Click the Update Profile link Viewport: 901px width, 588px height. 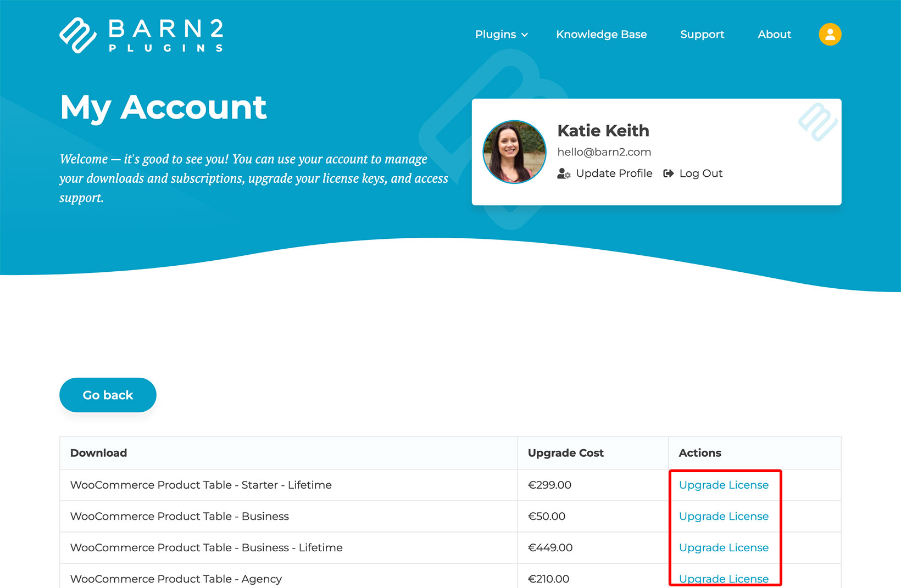click(614, 173)
